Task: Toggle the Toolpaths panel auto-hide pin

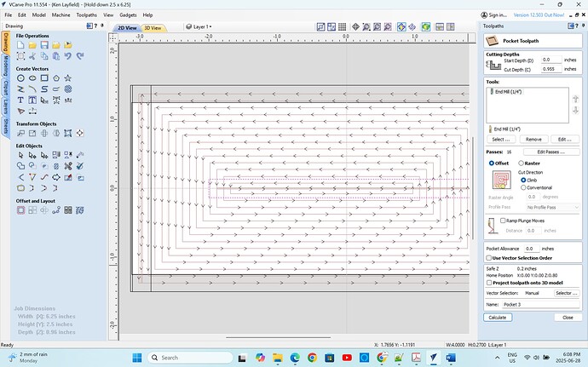Action: click(x=583, y=26)
